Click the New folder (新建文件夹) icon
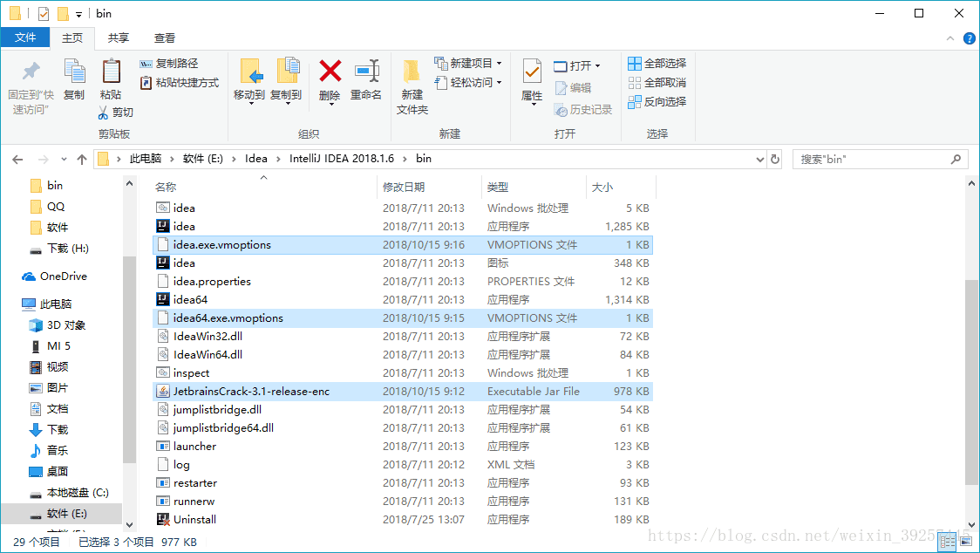Viewport: 980px width, 553px height. [412, 72]
